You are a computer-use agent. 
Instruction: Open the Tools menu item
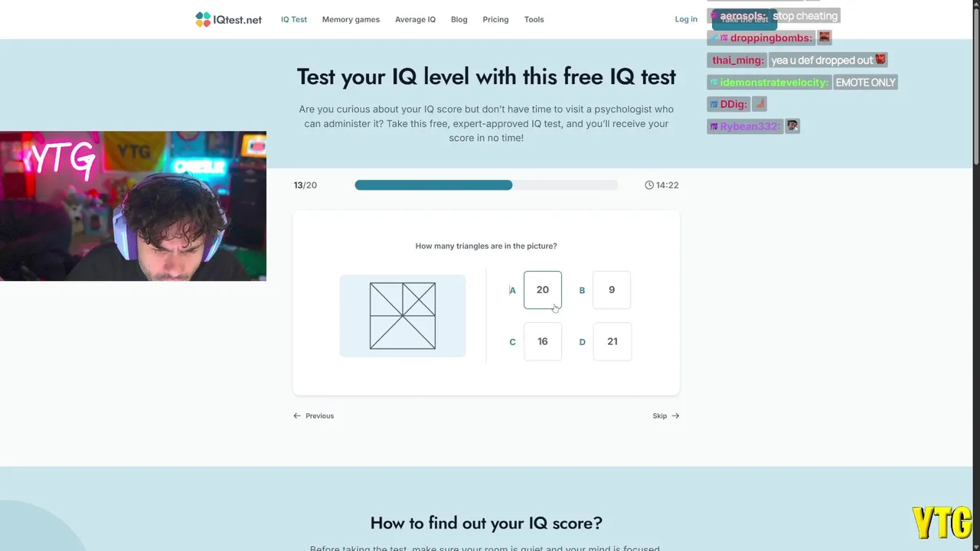click(x=534, y=19)
